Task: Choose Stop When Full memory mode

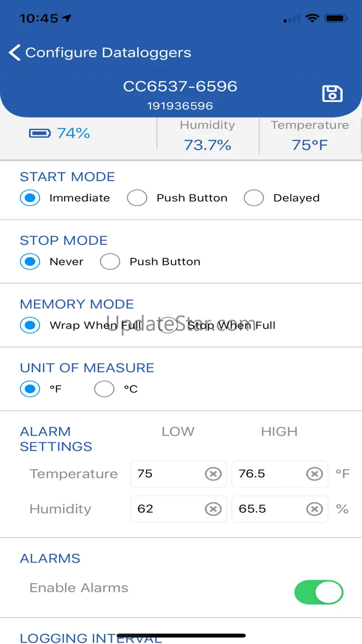Action: pyautogui.click(x=168, y=325)
